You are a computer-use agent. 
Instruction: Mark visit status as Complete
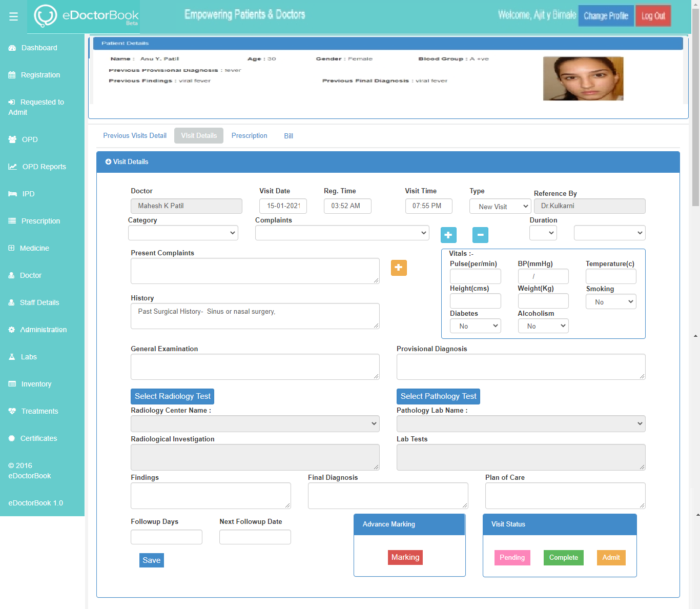(x=563, y=558)
